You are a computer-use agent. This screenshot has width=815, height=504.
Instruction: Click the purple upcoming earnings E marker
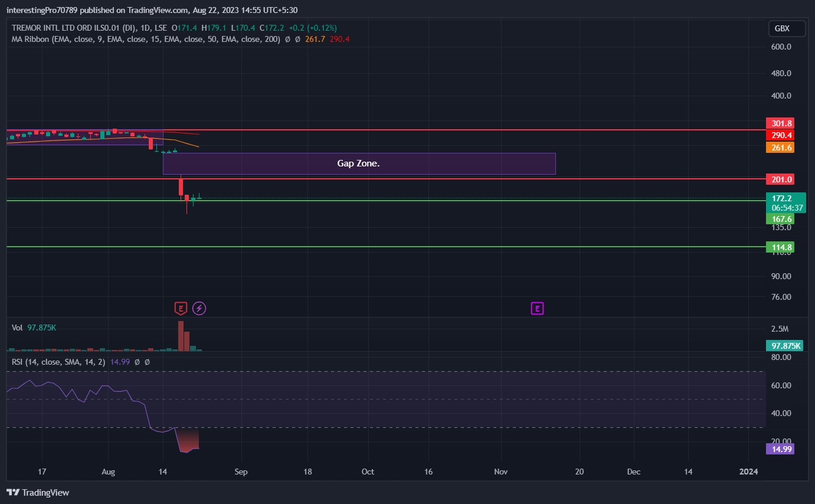pyautogui.click(x=537, y=307)
